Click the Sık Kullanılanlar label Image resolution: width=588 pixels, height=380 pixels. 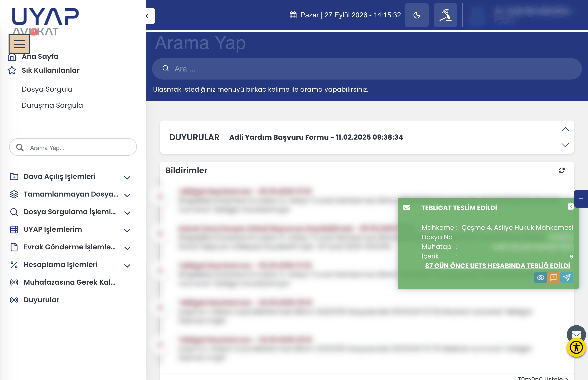click(x=51, y=70)
